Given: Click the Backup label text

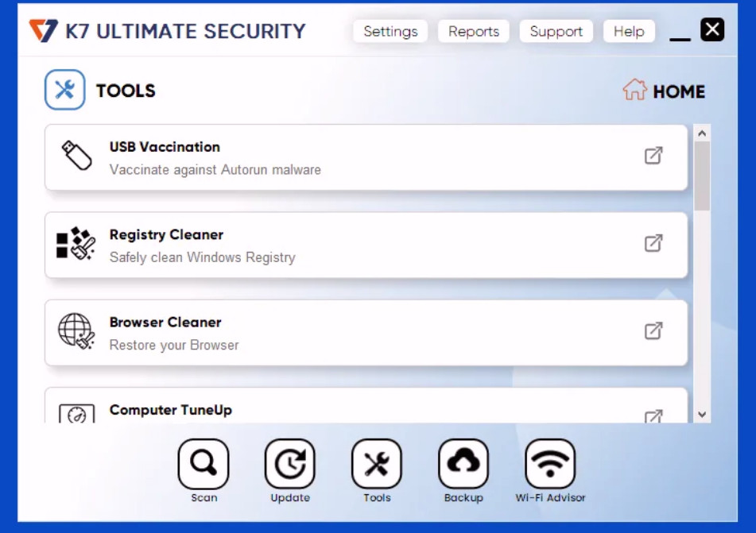Looking at the screenshot, I should coord(463,498).
